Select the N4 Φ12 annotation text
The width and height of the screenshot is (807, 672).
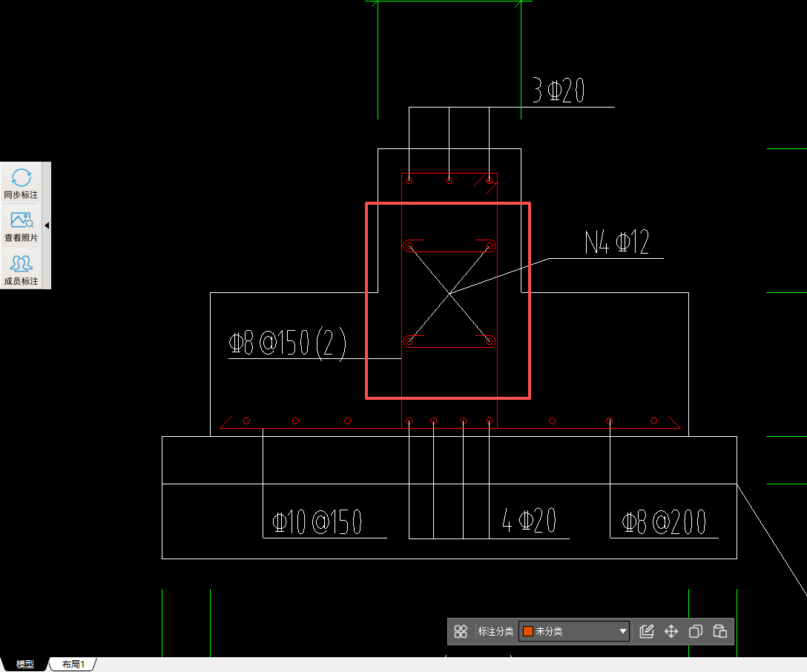617,242
